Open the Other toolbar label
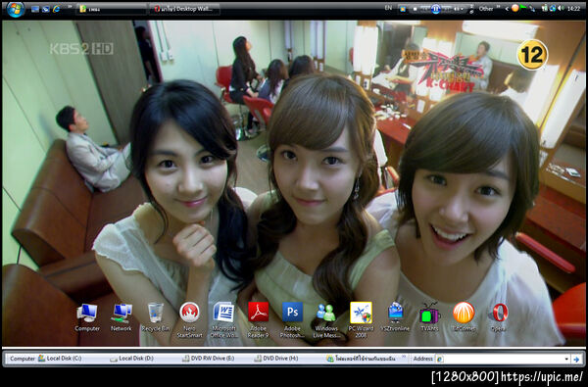588x387 pixels. (486, 9)
